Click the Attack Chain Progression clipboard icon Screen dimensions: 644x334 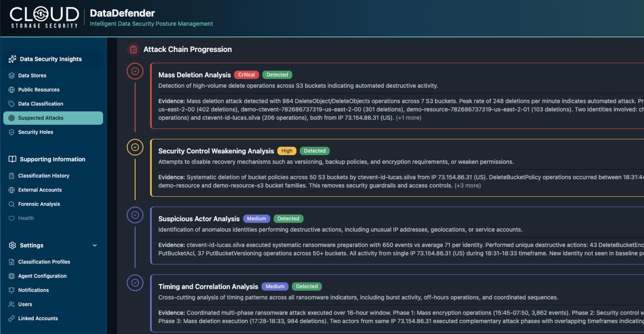[x=133, y=49]
